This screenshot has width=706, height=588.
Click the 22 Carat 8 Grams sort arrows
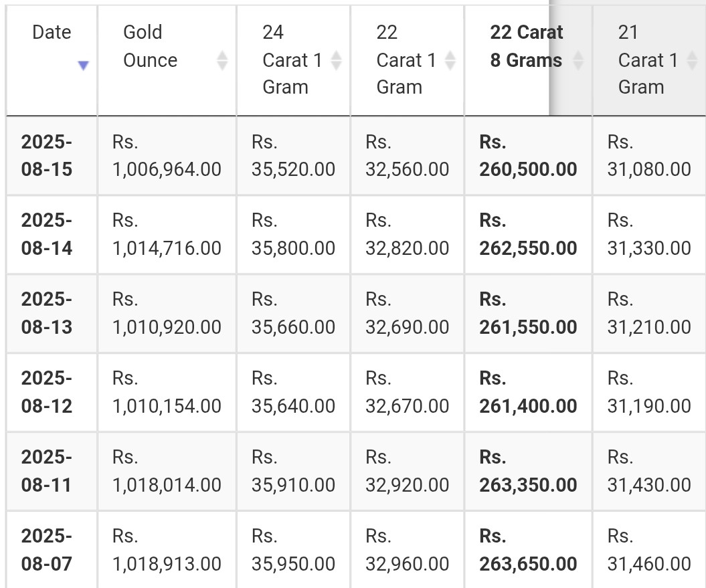point(578,60)
